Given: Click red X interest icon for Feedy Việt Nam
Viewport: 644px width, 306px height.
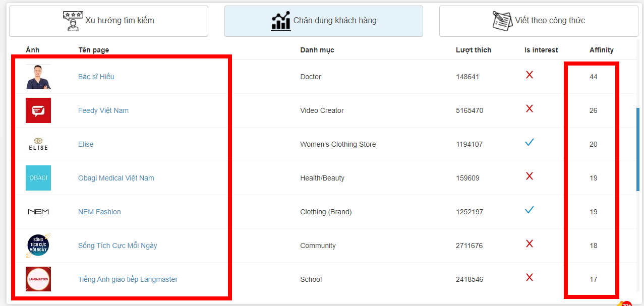Looking at the screenshot, I should pos(530,108).
